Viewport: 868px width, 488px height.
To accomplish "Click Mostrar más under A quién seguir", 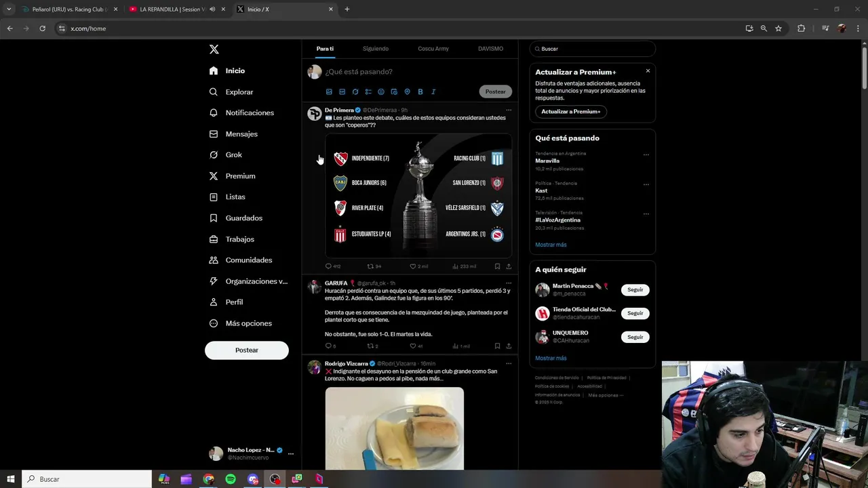I will pos(551,358).
